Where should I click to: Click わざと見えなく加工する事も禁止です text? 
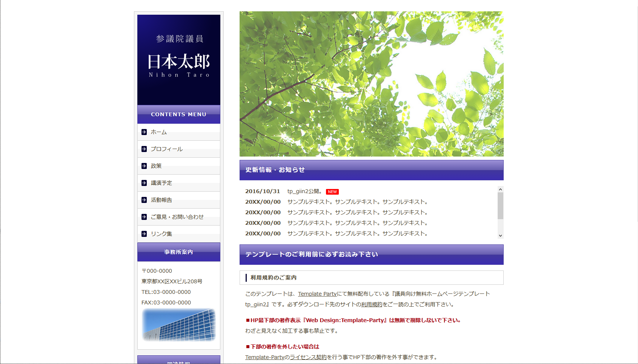(x=292, y=331)
